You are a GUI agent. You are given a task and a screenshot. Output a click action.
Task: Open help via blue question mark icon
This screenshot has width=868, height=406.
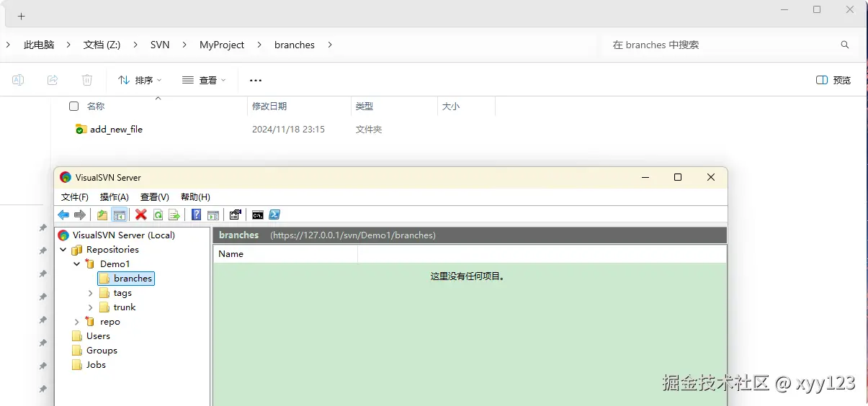tap(196, 215)
